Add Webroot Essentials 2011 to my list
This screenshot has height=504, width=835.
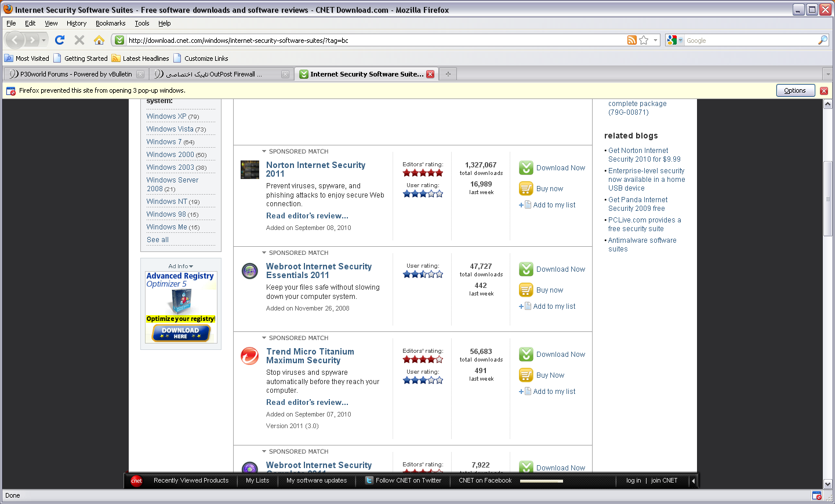pyautogui.click(x=547, y=306)
